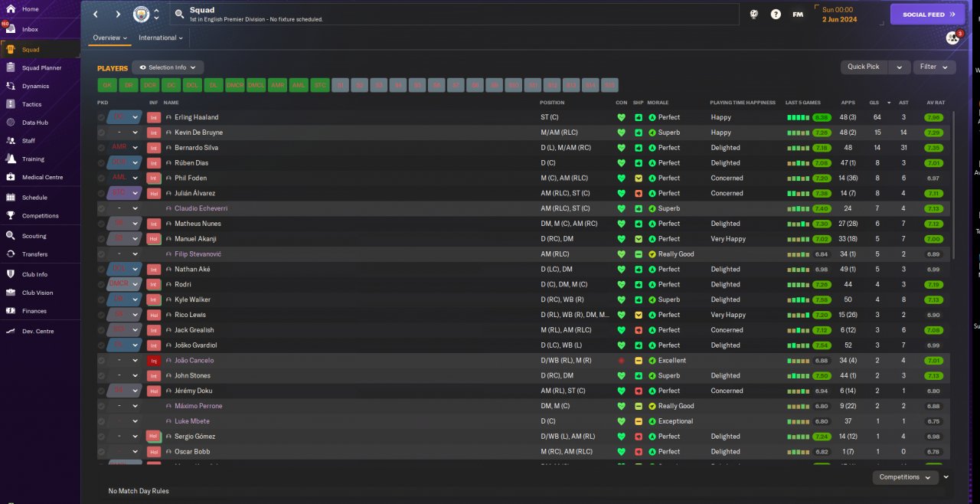Open Dev. Centre from sidebar
This screenshot has width=980, height=504.
(38, 331)
